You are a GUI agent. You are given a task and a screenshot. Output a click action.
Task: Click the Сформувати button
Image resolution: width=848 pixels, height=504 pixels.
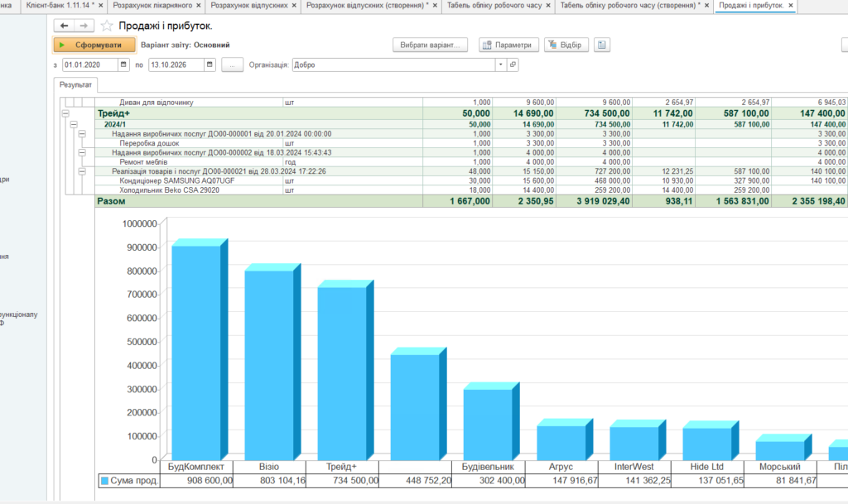(94, 45)
